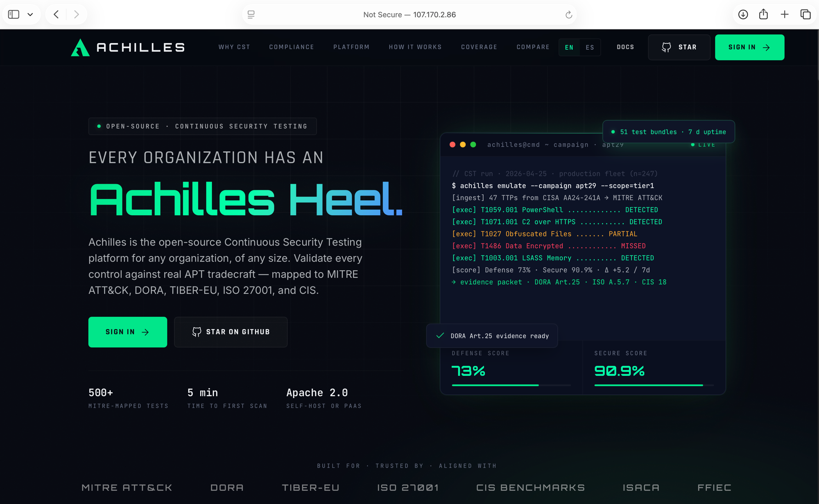Click the 'Achilles Heel.' headline
This screenshot has height=504, width=819.
point(246,199)
